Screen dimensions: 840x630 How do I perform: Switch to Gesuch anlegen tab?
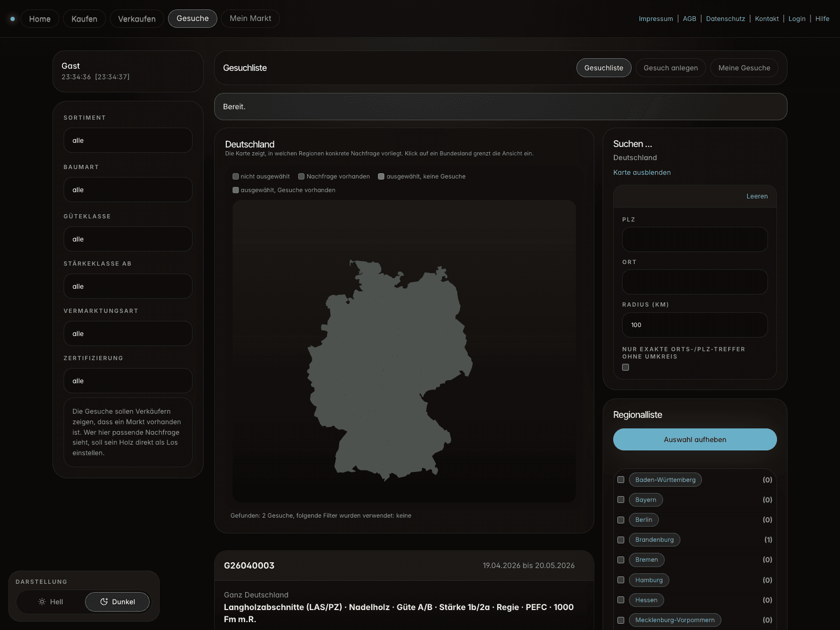[x=671, y=68]
